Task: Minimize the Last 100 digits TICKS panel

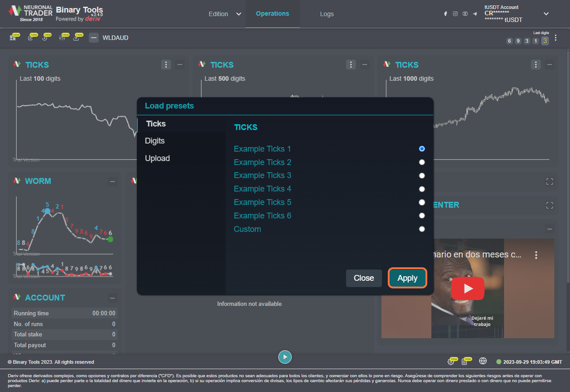Action: tap(180, 65)
